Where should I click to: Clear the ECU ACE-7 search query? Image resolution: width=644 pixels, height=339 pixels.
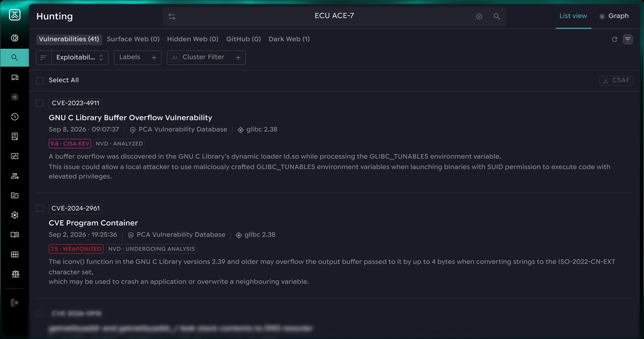coord(479,17)
